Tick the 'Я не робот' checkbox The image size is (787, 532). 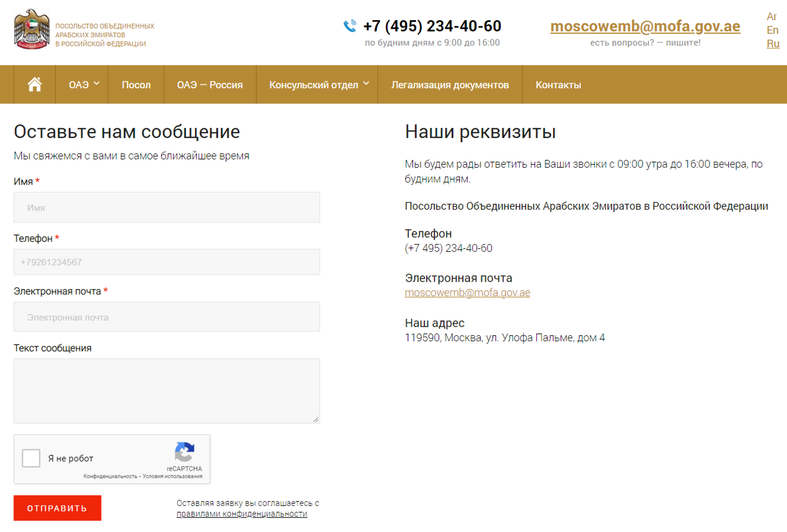31,458
